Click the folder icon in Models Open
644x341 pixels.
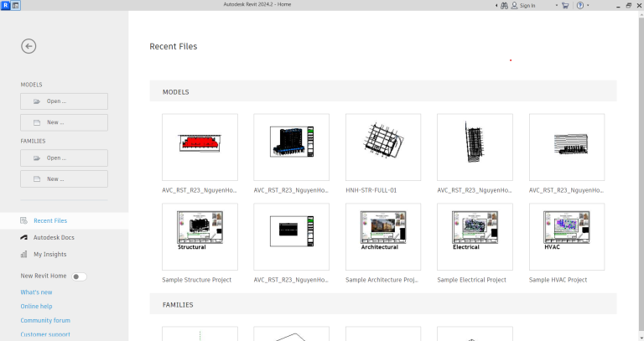click(37, 101)
